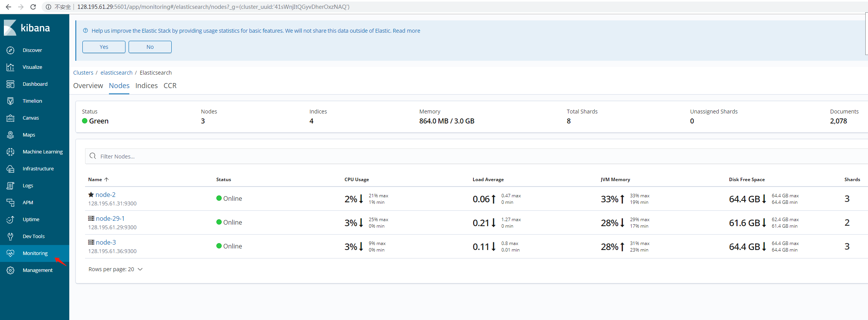Click the master star icon beside node-2
Viewport: 868px width, 320px height.
click(x=91, y=195)
